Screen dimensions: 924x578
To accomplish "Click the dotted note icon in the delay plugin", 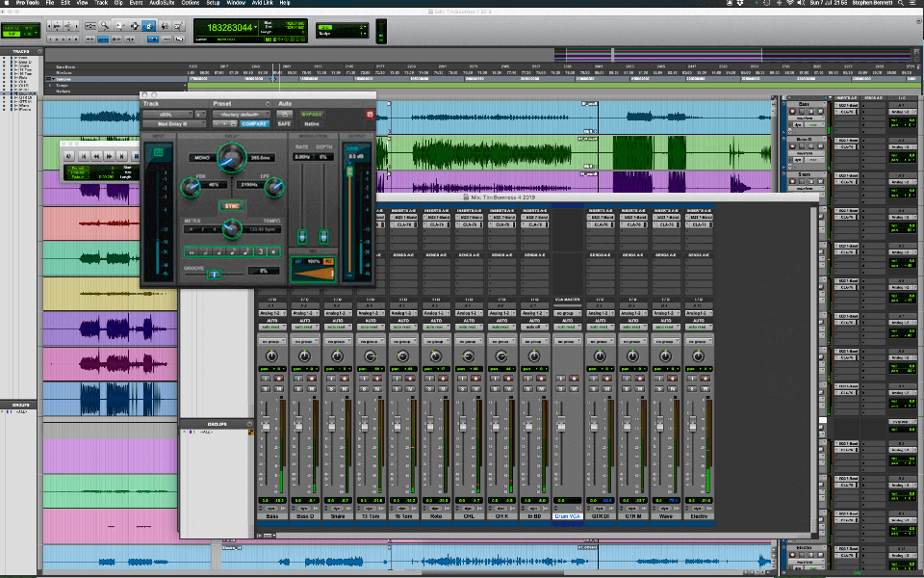I will coord(274,251).
